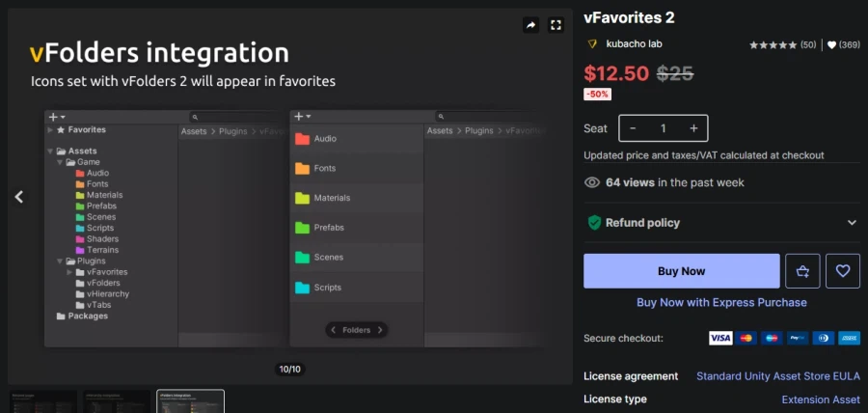Select the first gallery thumbnail
Image resolution: width=868 pixels, height=413 pixels.
43,402
